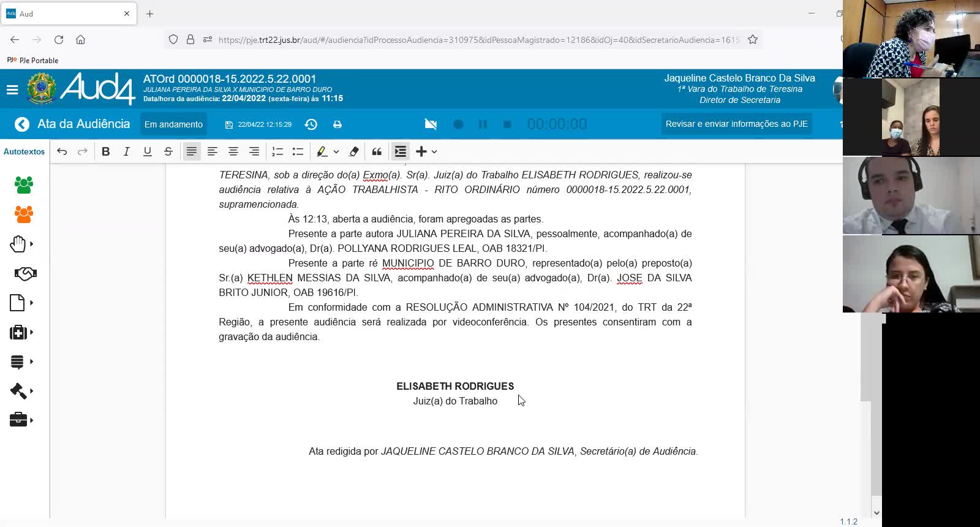Click the orange people group icon
The width and height of the screenshot is (980, 527).
pos(24,214)
